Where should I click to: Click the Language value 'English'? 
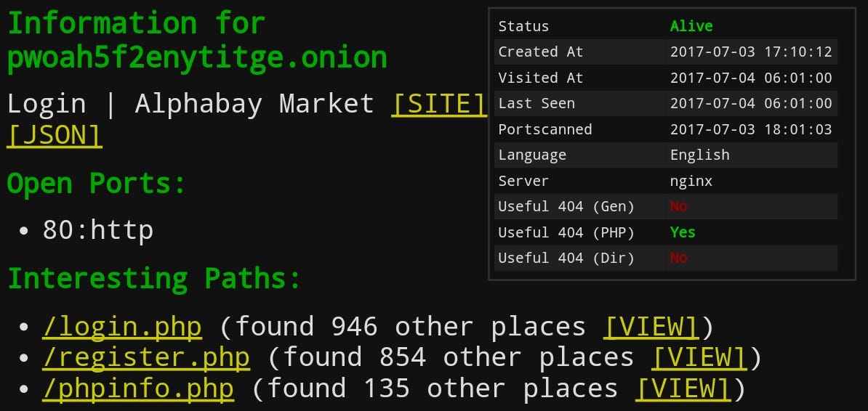pos(700,155)
